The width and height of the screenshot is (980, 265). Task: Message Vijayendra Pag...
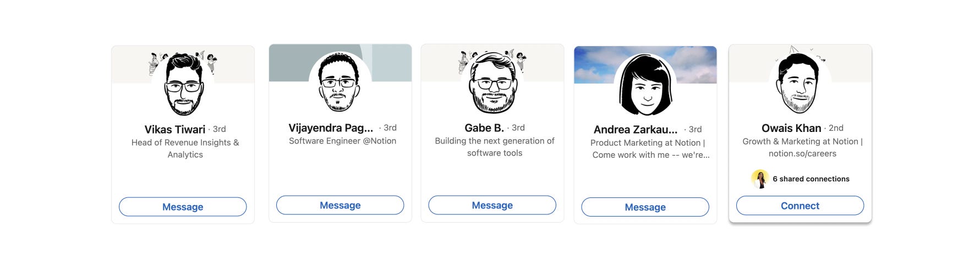pos(340,205)
